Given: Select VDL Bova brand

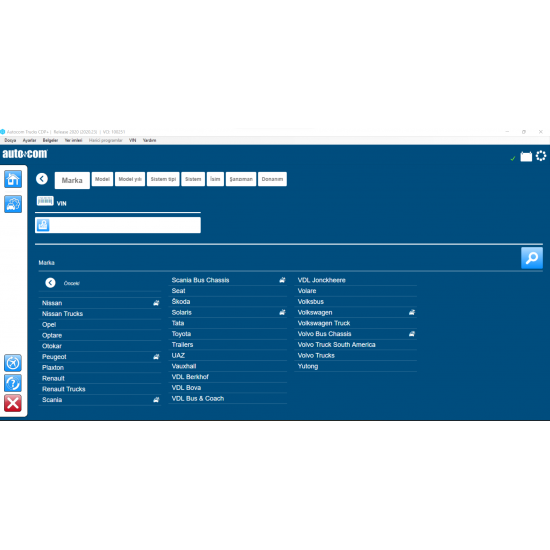Looking at the screenshot, I should click(228, 388).
